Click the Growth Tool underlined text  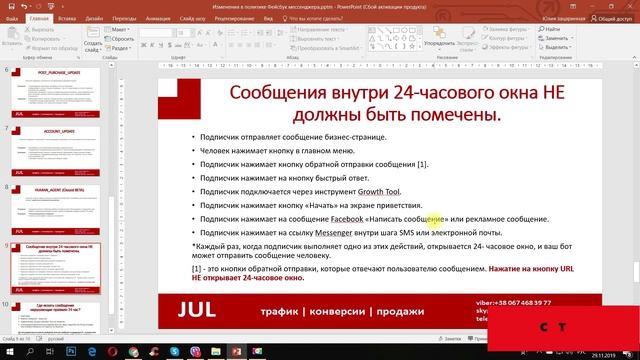[379, 192]
